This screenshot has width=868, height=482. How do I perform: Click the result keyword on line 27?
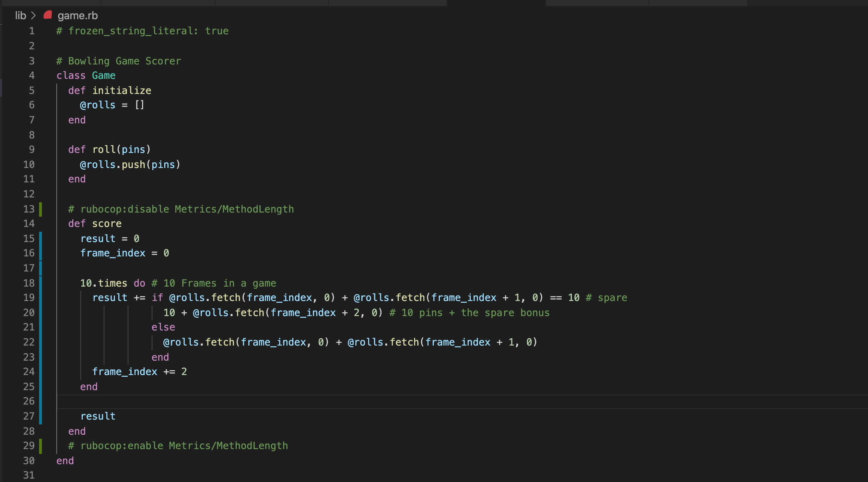click(x=98, y=416)
